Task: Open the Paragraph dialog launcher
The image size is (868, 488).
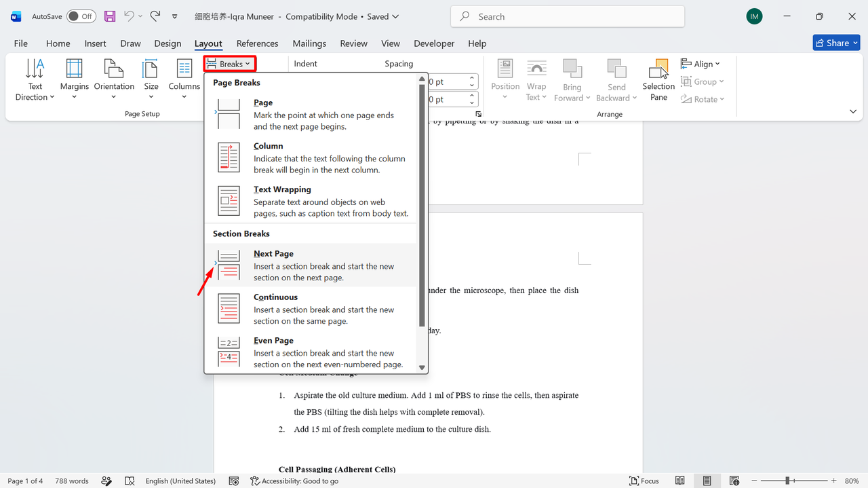Action: (479, 114)
